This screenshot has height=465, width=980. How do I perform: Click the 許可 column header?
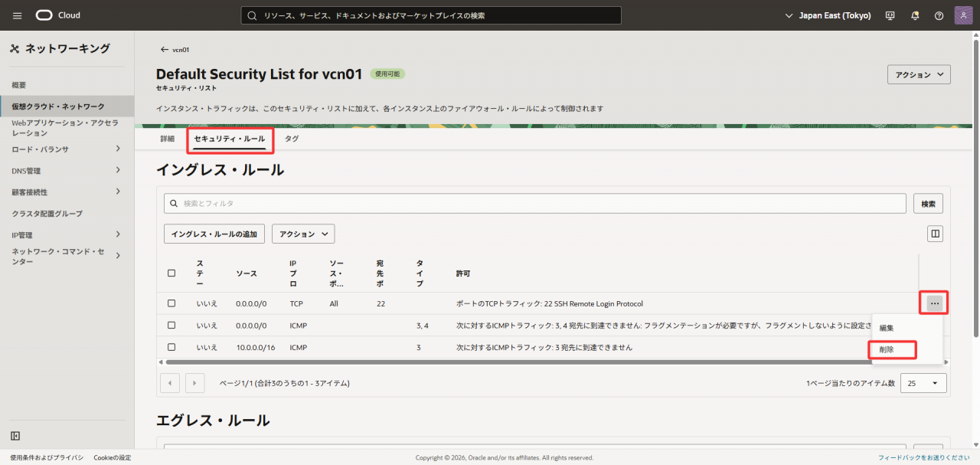pyautogui.click(x=463, y=273)
